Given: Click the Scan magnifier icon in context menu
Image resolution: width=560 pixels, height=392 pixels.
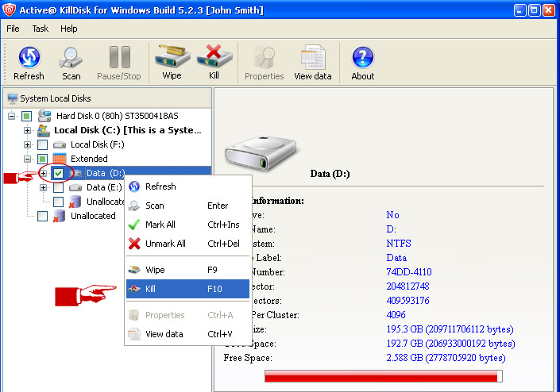Looking at the screenshot, I should 134,206.
